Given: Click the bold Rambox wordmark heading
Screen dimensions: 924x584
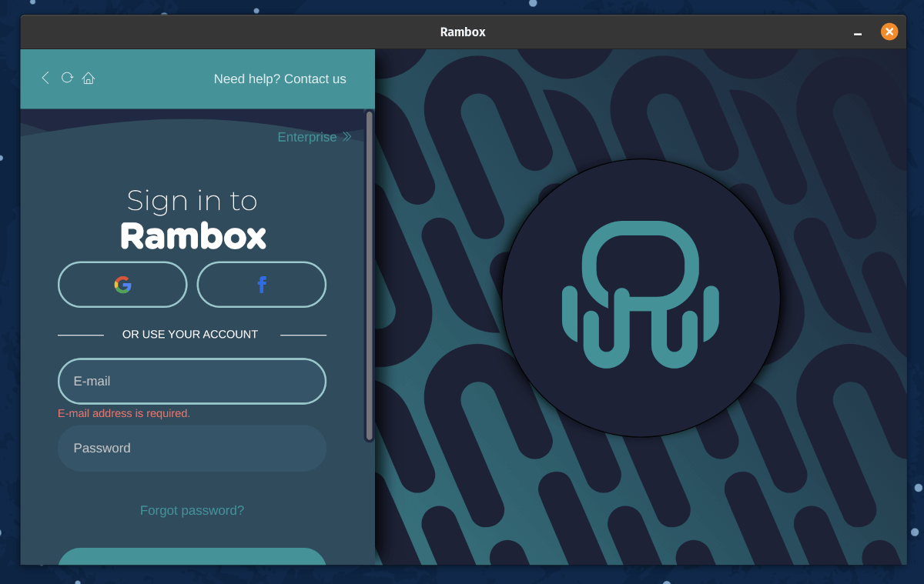Looking at the screenshot, I should tap(193, 236).
